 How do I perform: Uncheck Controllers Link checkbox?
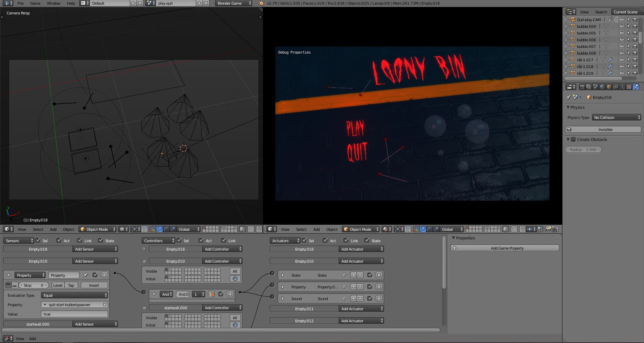click(x=224, y=240)
